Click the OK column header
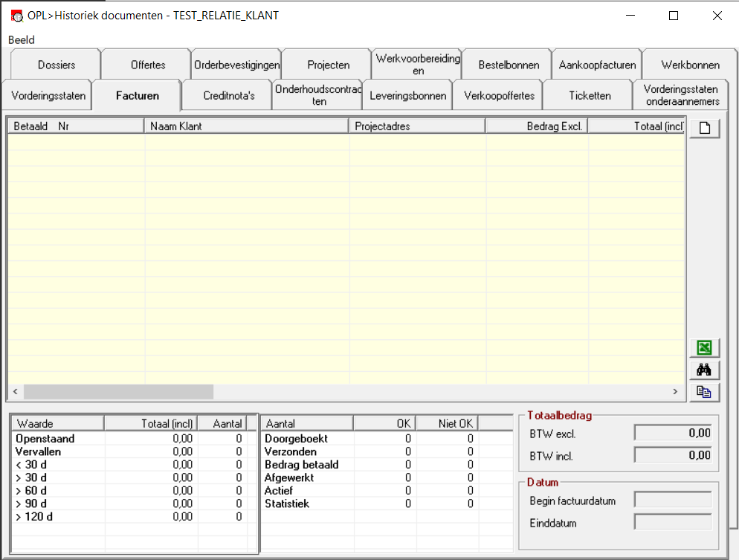The height and width of the screenshot is (560, 739). coord(384,424)
